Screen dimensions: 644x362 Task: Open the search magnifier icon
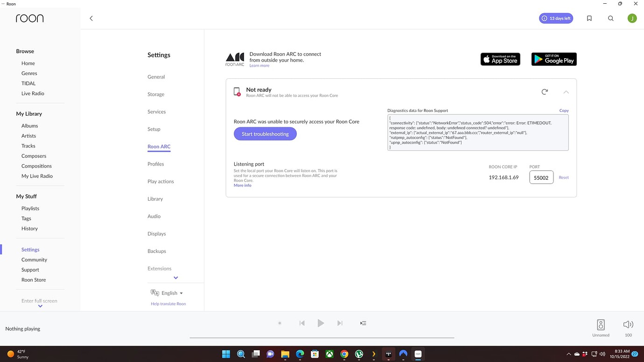pyautogui.click(x=611, y=18)
